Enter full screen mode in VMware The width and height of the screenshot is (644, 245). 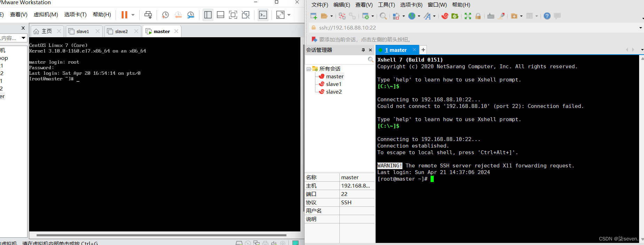[233, 15]
